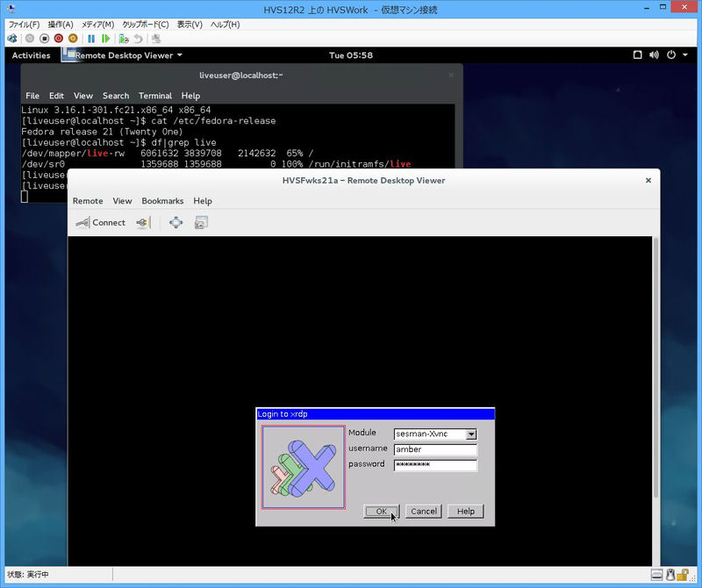Image resolution: width=702 pixels, height=588 pixels.
Task: Open the Terminal menu in terminal window
Action: (154, 96)
